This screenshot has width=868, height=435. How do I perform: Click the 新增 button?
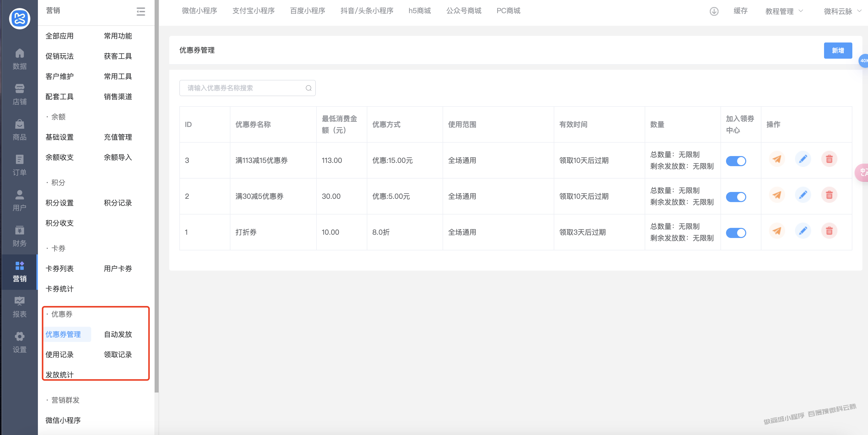(x=838, y=50)
